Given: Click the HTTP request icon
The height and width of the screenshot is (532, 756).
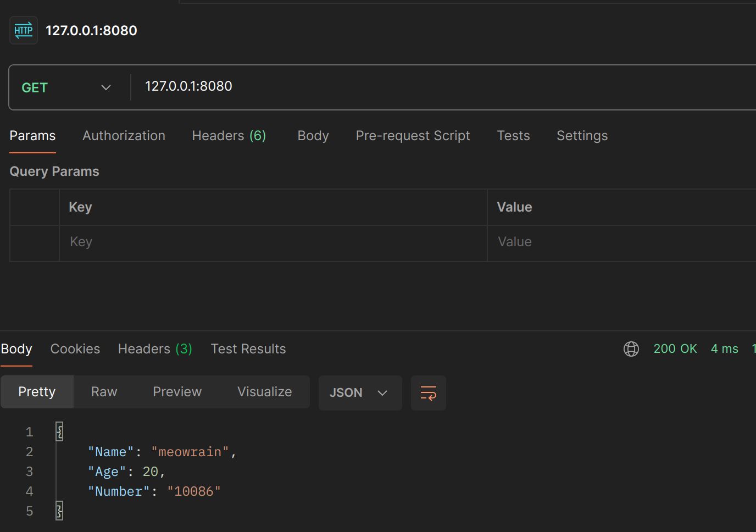Looking at the screenshot, I should point(24,30).
